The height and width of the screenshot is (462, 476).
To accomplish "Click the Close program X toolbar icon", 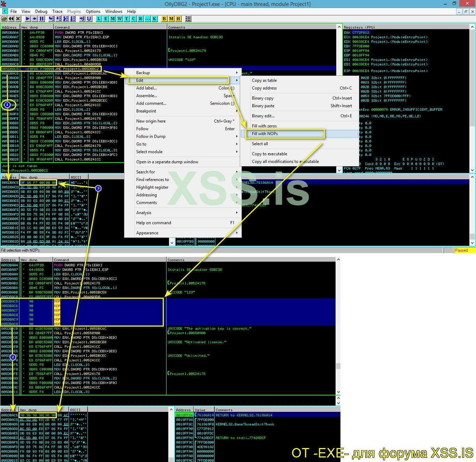I will [18, 19].
